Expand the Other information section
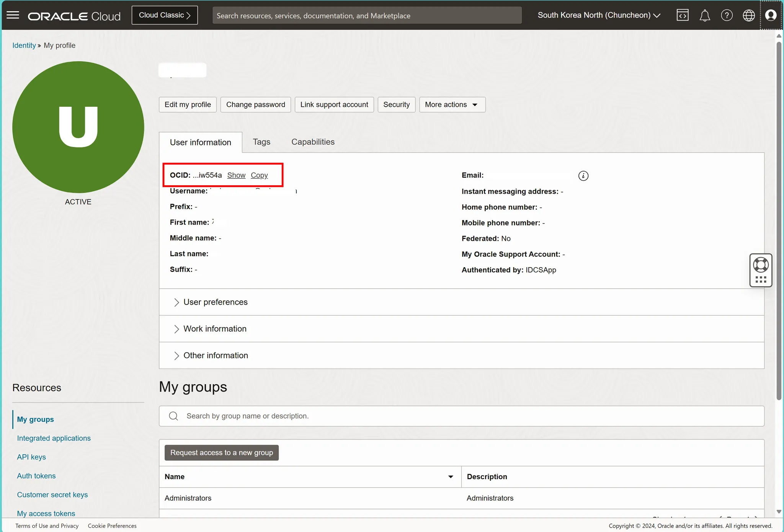The image size is (784, 532). click(x=216, y=356)
